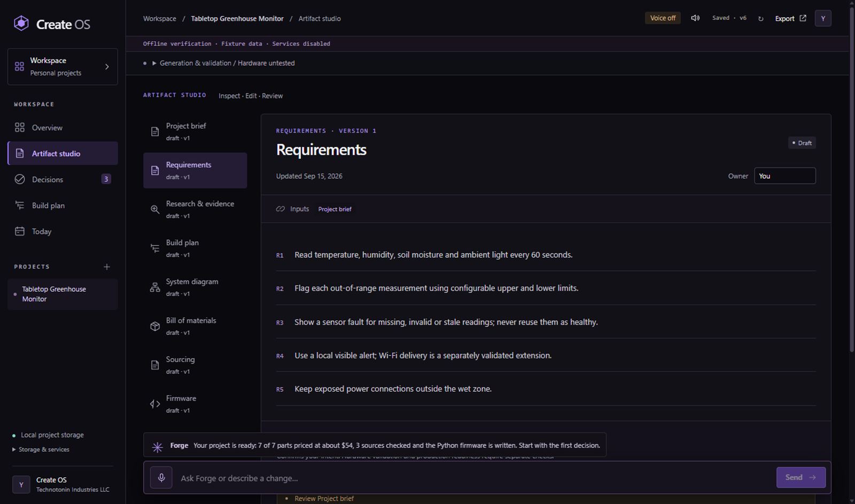The height and width of the screenshot is (504, 855).
Task: Click the speaker volume icon in the header
Action: click(x=695, y=18)
